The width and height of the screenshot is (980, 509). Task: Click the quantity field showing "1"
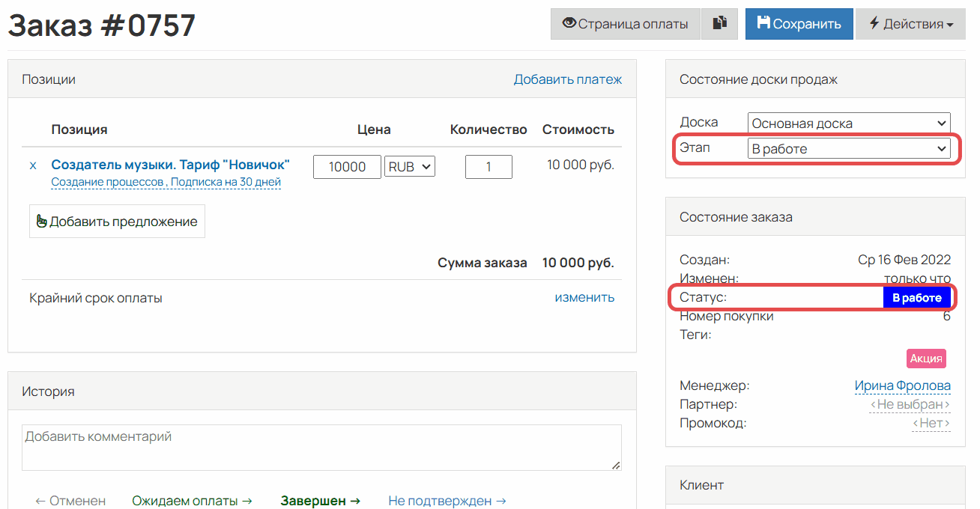coord(489,166)
